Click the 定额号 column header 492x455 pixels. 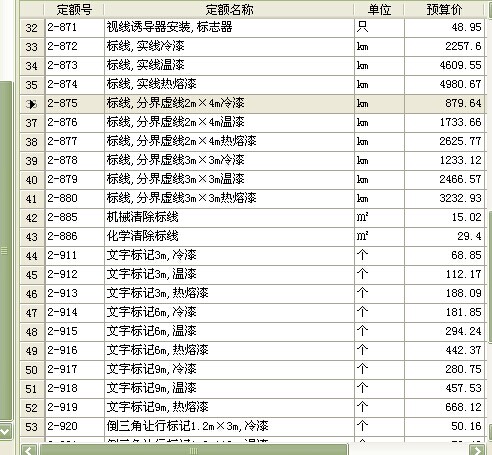(x=74, y=9)
